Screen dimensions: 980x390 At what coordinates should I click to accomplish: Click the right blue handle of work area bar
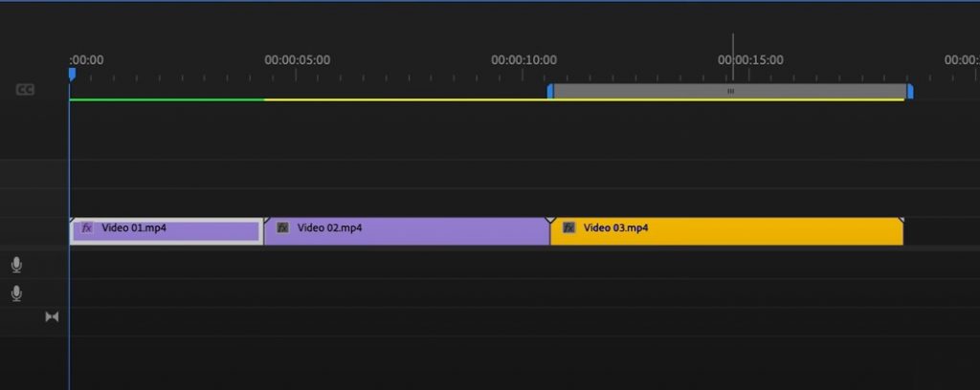(x=909, y=91)
